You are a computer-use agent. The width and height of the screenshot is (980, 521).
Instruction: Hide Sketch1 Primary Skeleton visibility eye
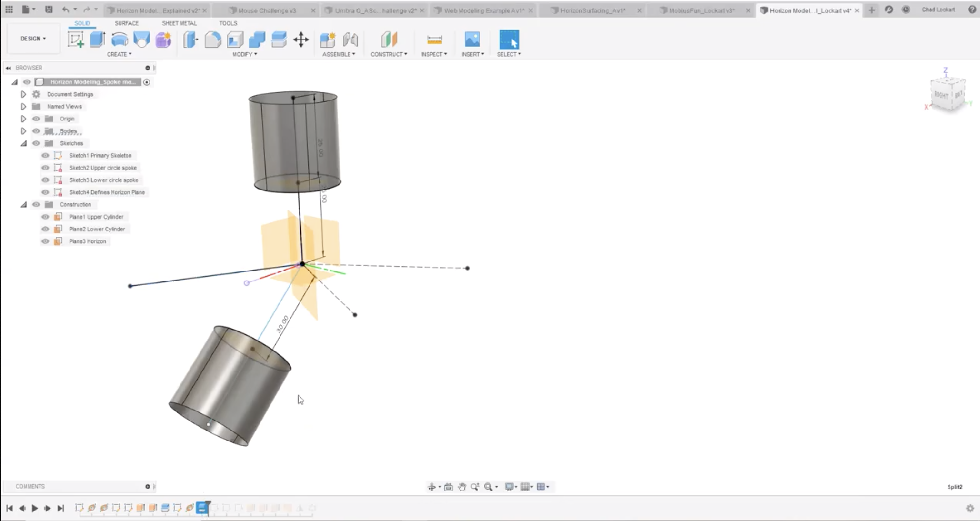[x=45, y=155]
